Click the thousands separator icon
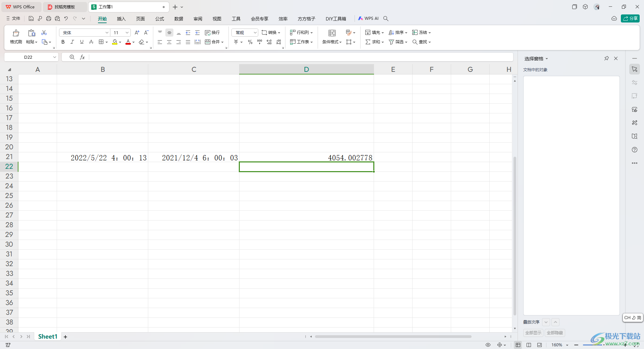This screenshot has width=644, height=349. click(x=260, y=42)
